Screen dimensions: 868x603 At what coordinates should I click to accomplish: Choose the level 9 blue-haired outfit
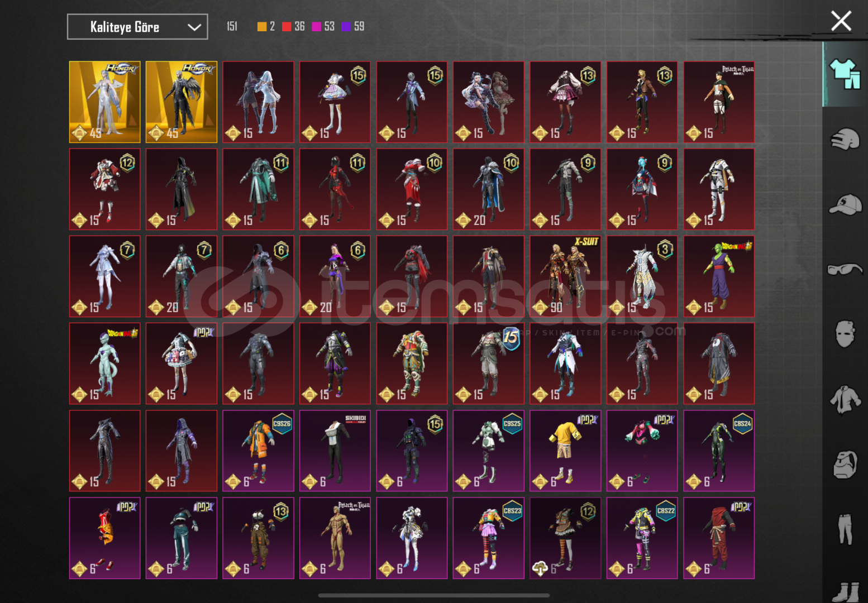point(642,189)
